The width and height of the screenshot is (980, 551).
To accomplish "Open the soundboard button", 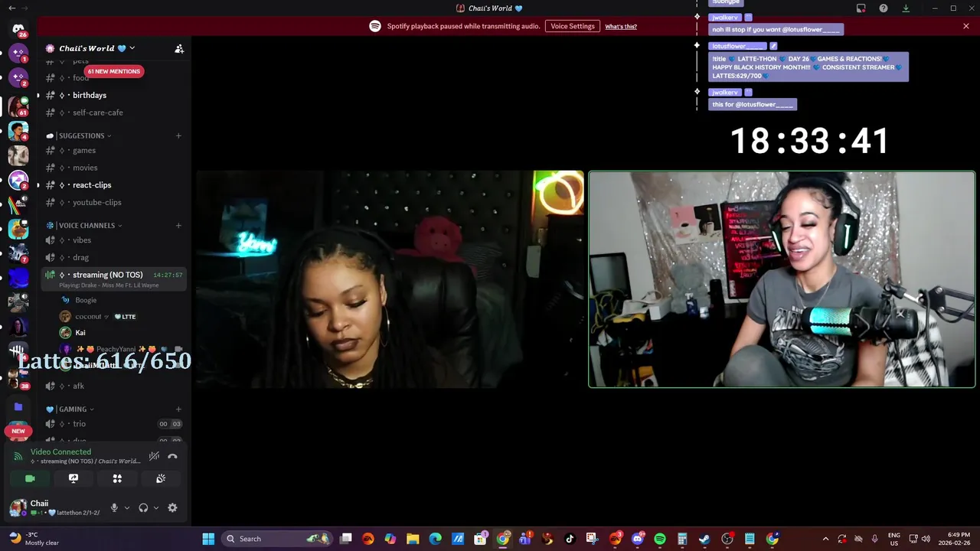I will [161, 478].
